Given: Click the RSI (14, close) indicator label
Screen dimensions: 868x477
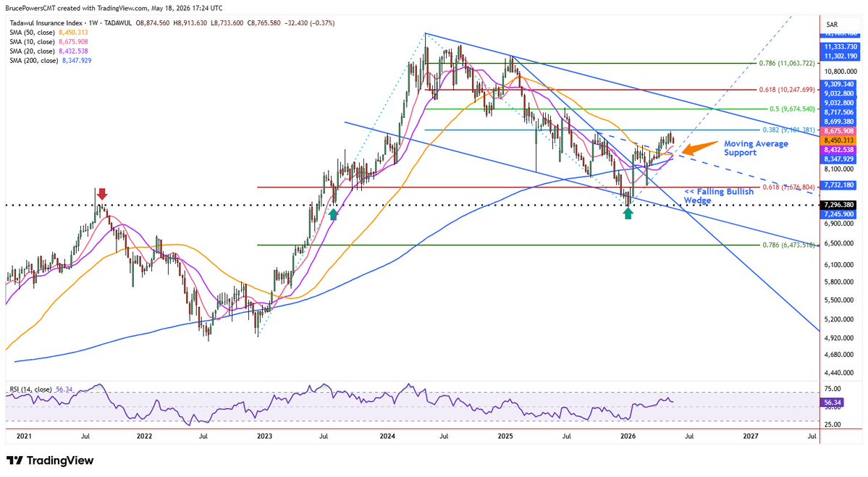Looking at the screenshot, I should (x=41, y=389).
